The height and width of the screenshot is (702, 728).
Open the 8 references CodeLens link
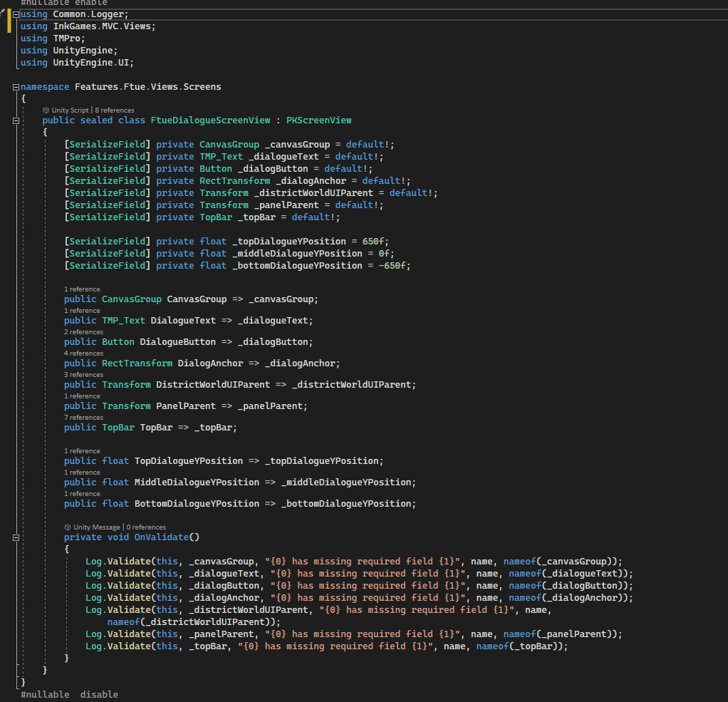pyautogui.click(x=115, y=110)
